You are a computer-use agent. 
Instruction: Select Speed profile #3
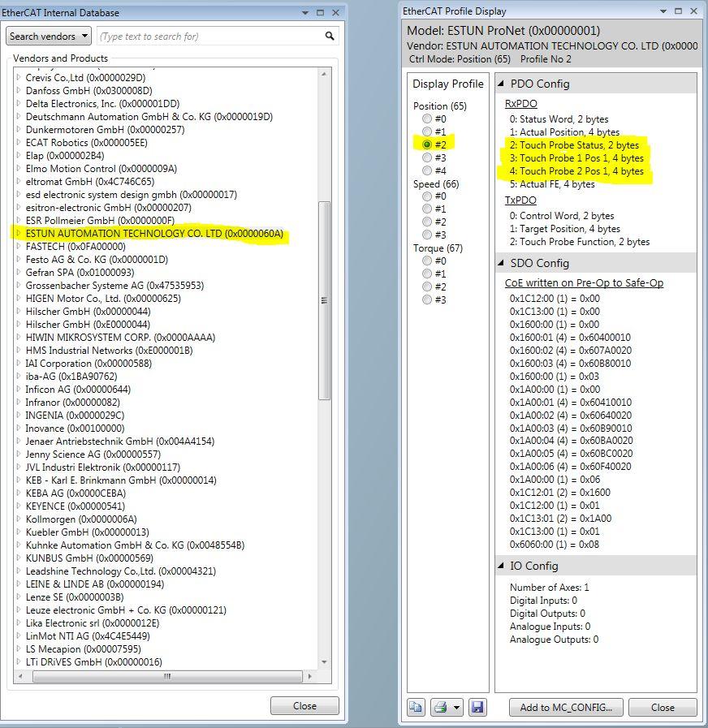[x=427, y=235]
